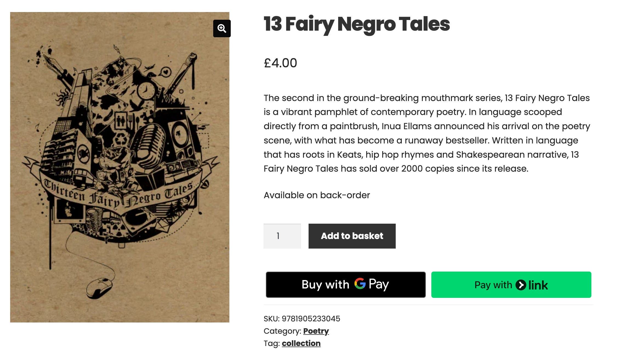Click the Link arrow logo icon

521,285
